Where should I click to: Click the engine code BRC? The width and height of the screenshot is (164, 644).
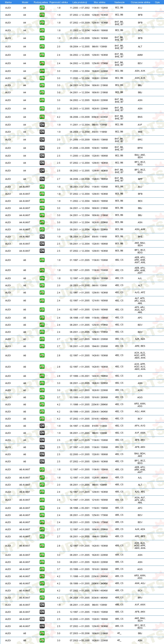140,140
